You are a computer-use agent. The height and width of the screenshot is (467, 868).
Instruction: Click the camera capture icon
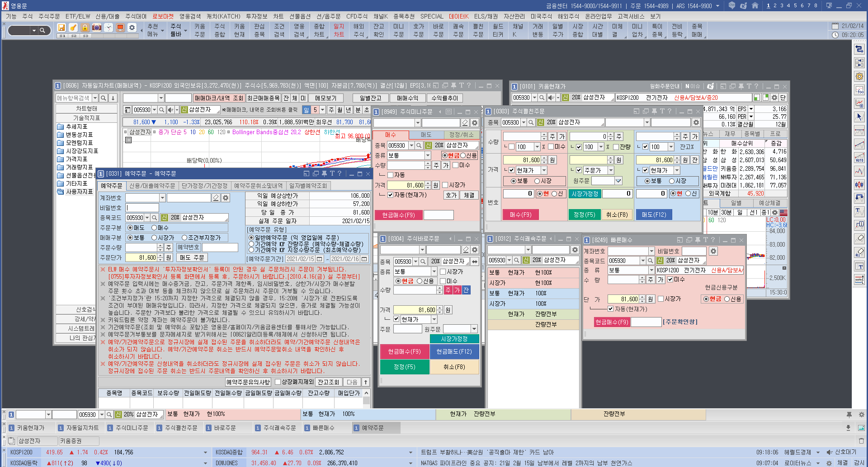pos(97,28)
